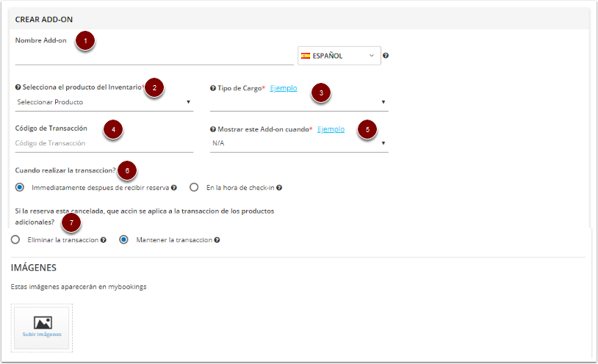Screen dimensions: 598x364
Task: Click Subir imágenes upload link
Action: coord(42,335)
